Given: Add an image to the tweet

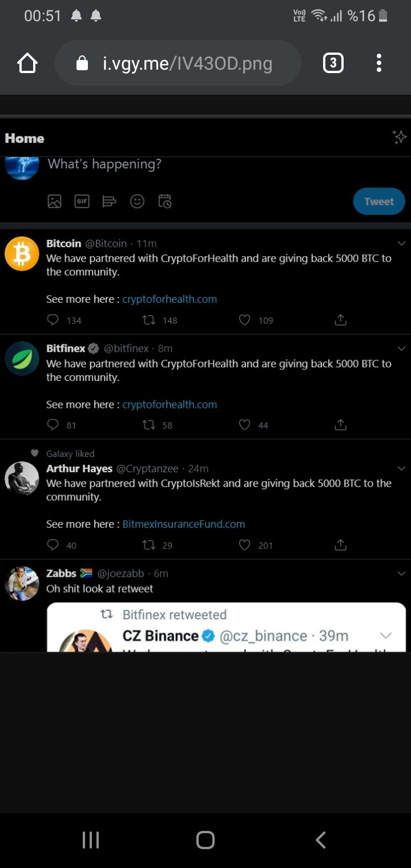Looking at the screenshot, I should coord(54,201).
